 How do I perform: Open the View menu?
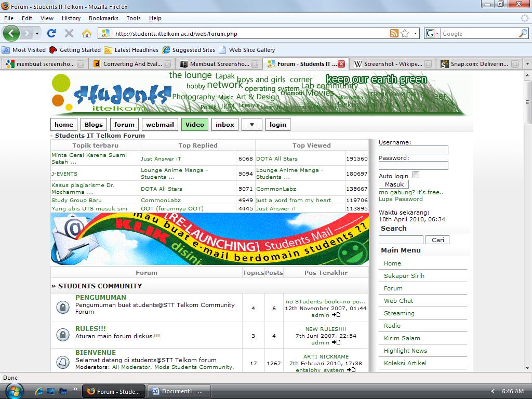point(47,18)
